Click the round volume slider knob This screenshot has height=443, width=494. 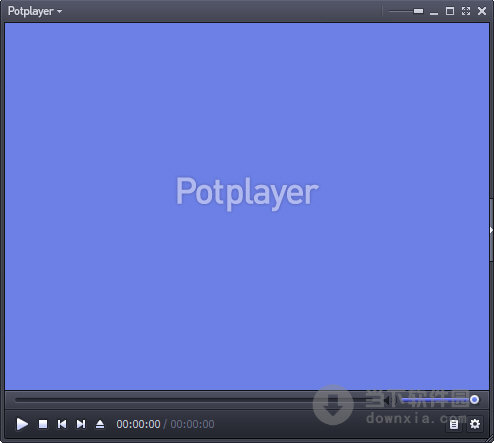point(474,399)
